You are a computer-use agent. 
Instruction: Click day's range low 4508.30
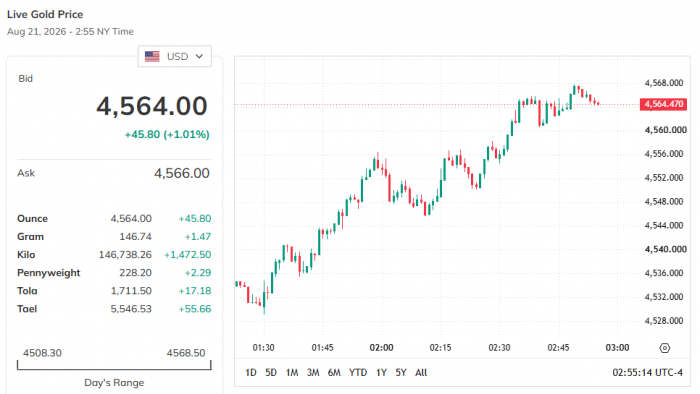[42, 353]
